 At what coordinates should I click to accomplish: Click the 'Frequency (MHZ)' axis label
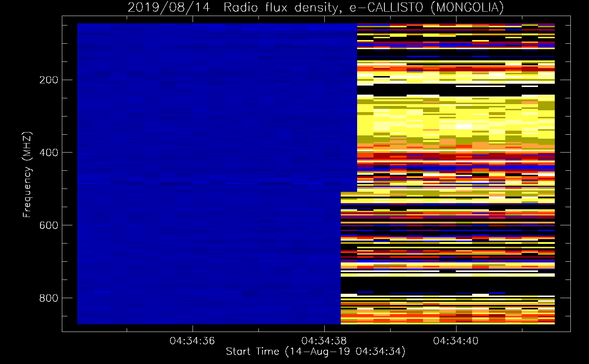pos(27,174)
